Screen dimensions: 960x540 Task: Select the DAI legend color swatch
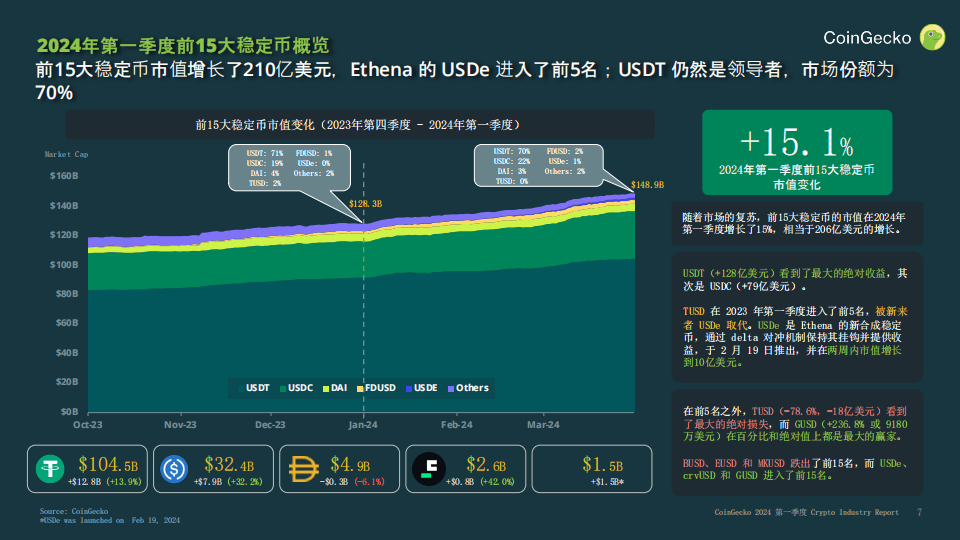click(x=326, y=388)
